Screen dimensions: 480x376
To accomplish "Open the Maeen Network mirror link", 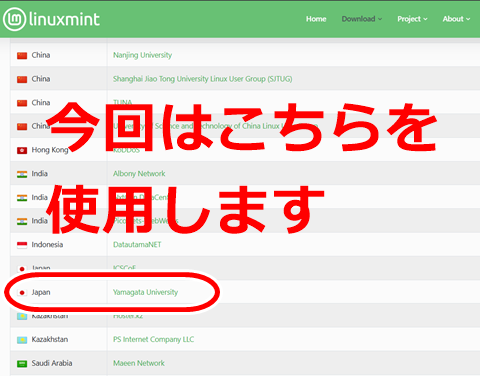I will point(139,363).
